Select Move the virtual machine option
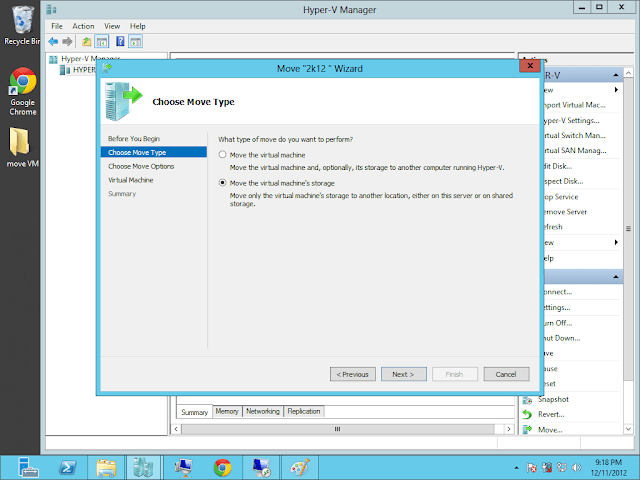 click(x=223, y=155)
